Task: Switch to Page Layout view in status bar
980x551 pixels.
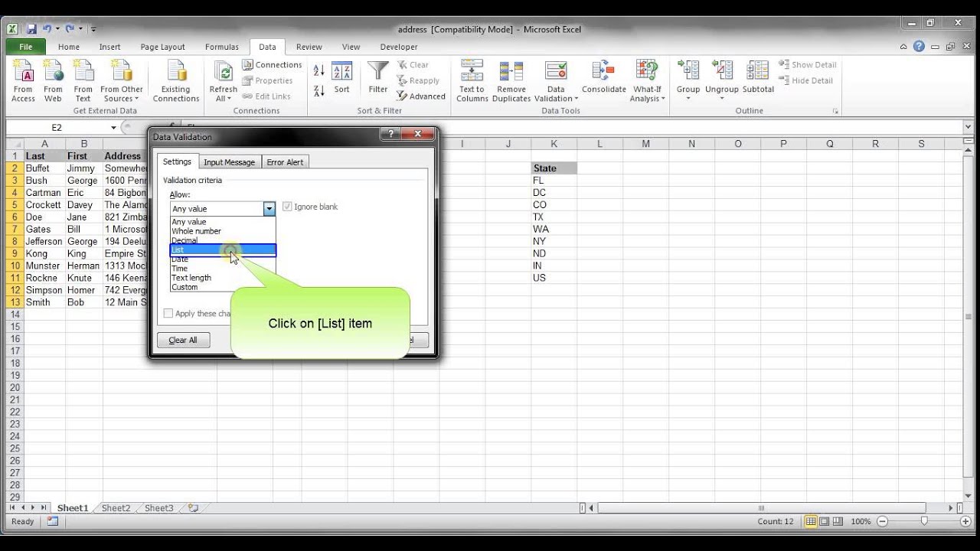Action: pos(825,521)
